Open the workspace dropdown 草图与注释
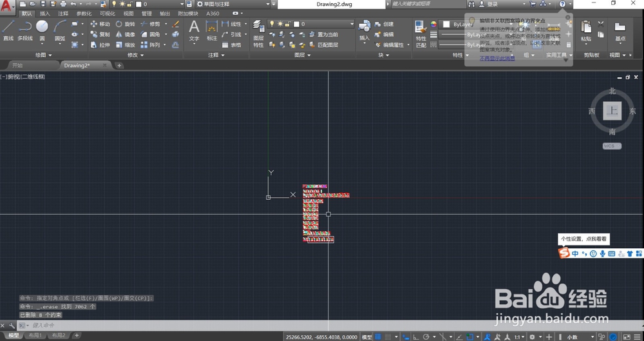 tap(232, 4)
